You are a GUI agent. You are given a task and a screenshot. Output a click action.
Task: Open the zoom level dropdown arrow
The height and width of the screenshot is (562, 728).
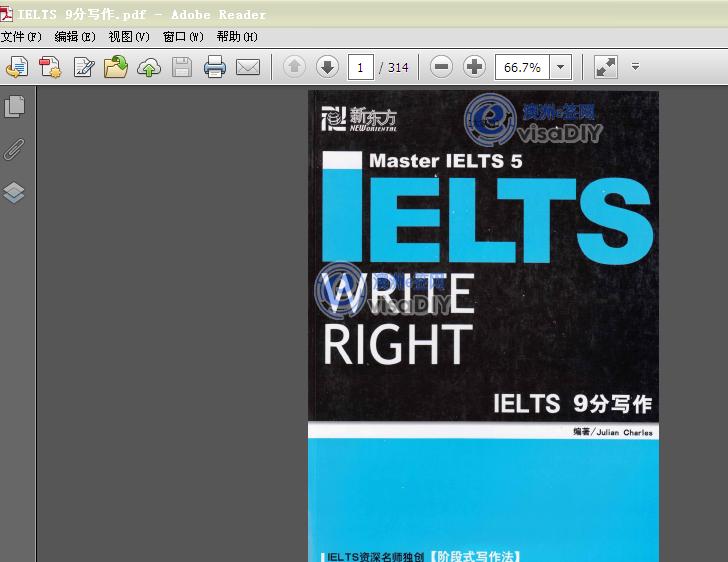click(560, 67)
